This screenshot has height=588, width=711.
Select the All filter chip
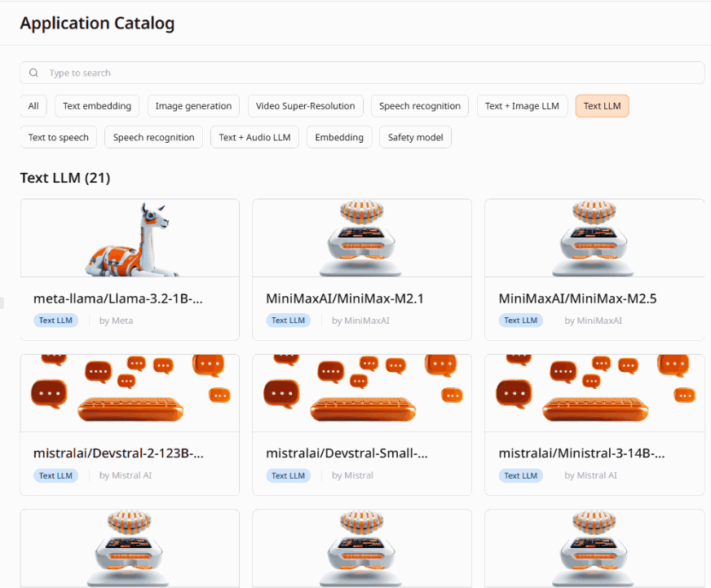click(33, 106)
